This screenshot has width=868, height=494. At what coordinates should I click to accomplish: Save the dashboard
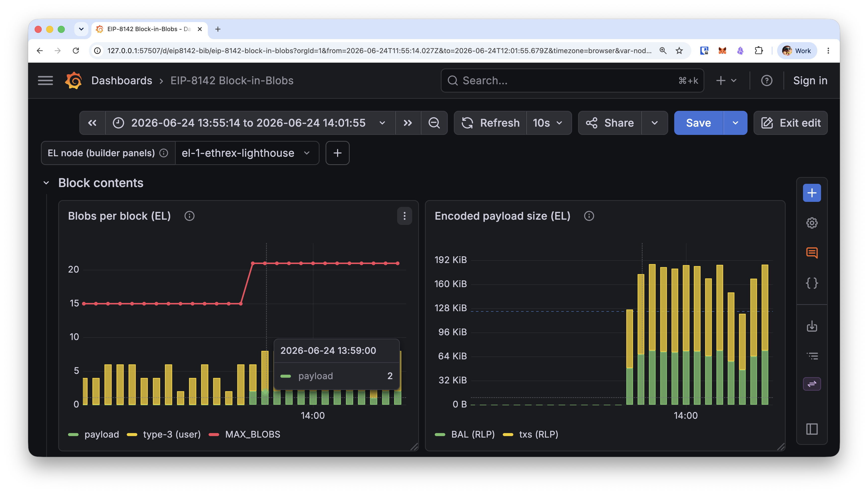click(698, 123)
